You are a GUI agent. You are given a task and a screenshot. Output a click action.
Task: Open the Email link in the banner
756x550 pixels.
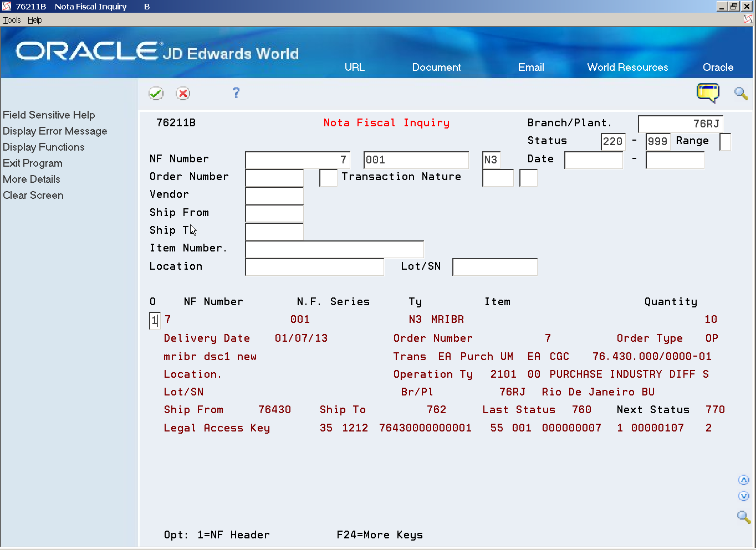(531, 67)
